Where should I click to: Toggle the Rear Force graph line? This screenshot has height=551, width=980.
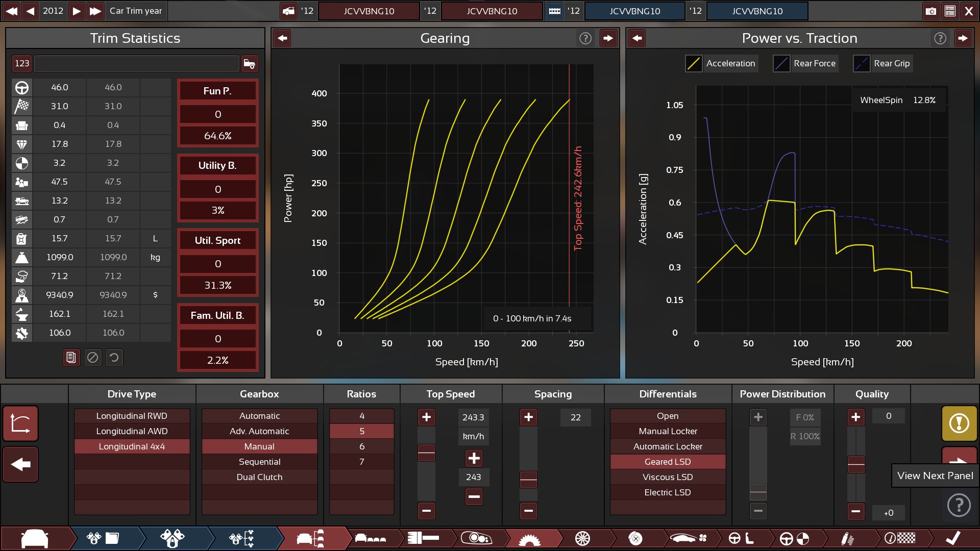[x=781, y=64]
